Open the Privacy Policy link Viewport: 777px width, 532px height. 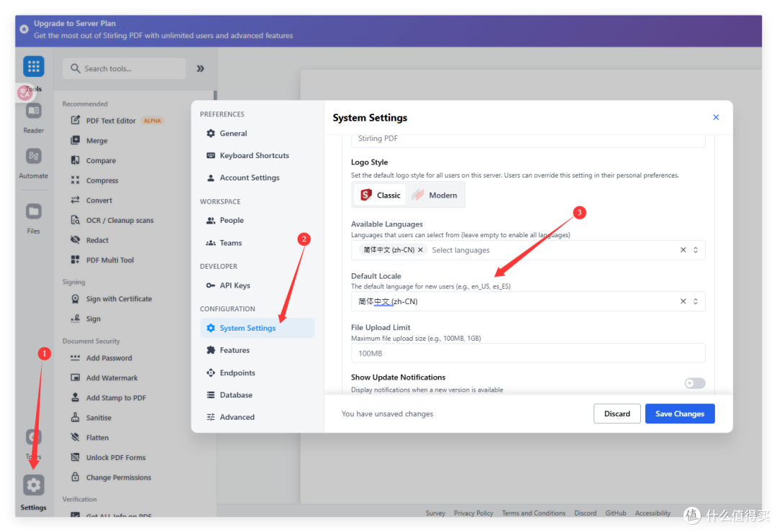point(473,513)
